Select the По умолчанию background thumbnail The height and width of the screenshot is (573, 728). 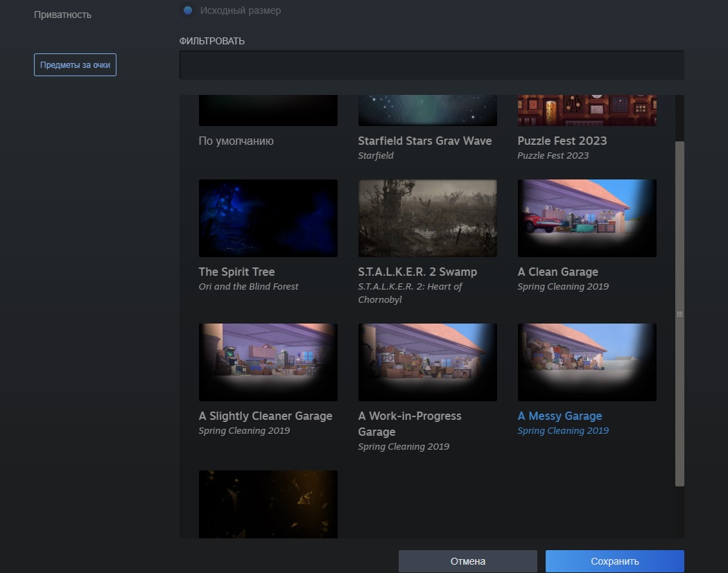pyautogui.click(x=268, y=110)
